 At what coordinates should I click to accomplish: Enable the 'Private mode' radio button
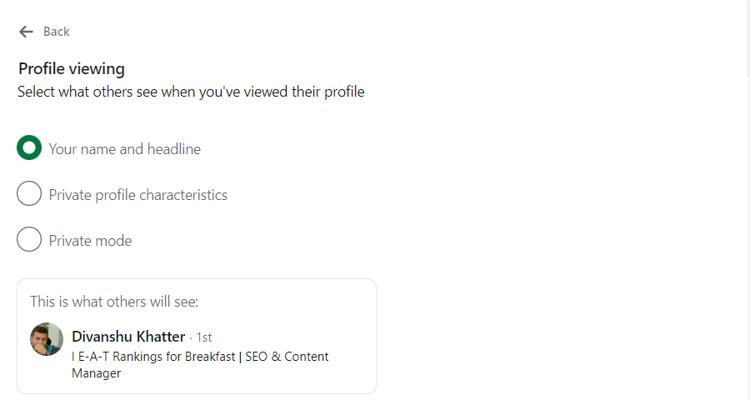click(x=29, y=240)
